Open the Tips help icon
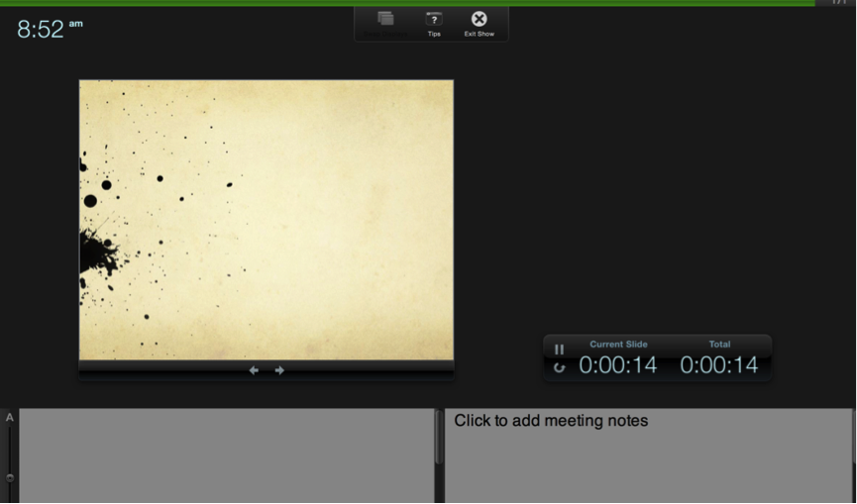 (434, 21)
